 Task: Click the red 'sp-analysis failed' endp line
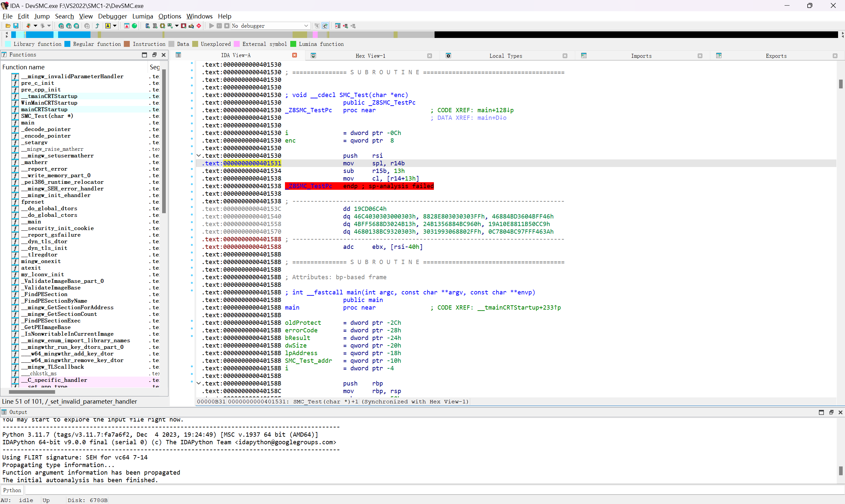point(359,186)
